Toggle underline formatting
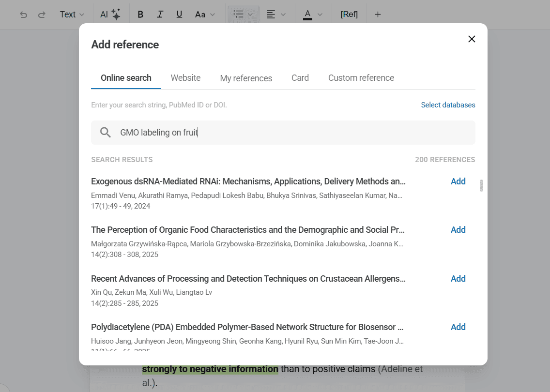Viewport: 550px width, 392px height. (x=179, y=15)
